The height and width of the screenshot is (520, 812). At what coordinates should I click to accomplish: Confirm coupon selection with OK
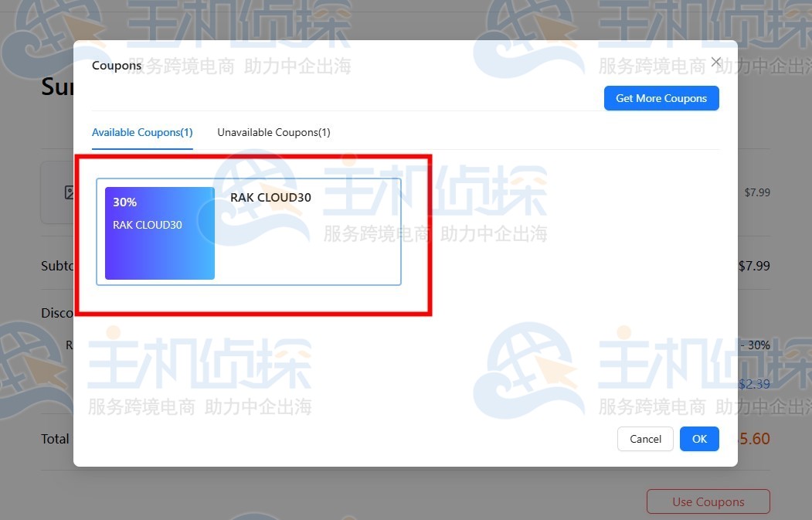[x=698, y=438]
